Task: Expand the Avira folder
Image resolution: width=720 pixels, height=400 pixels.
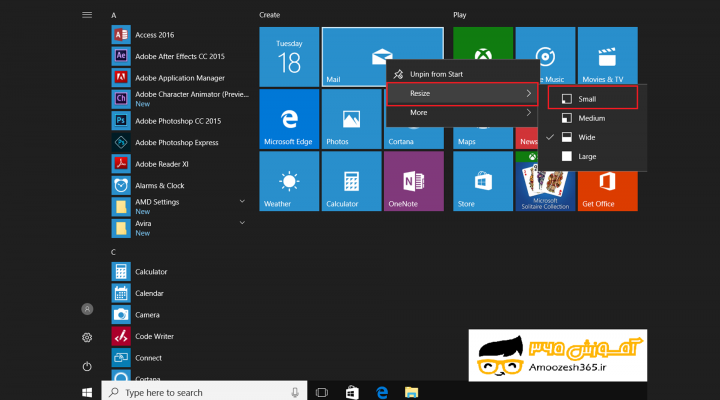Action: coord(242,223)
